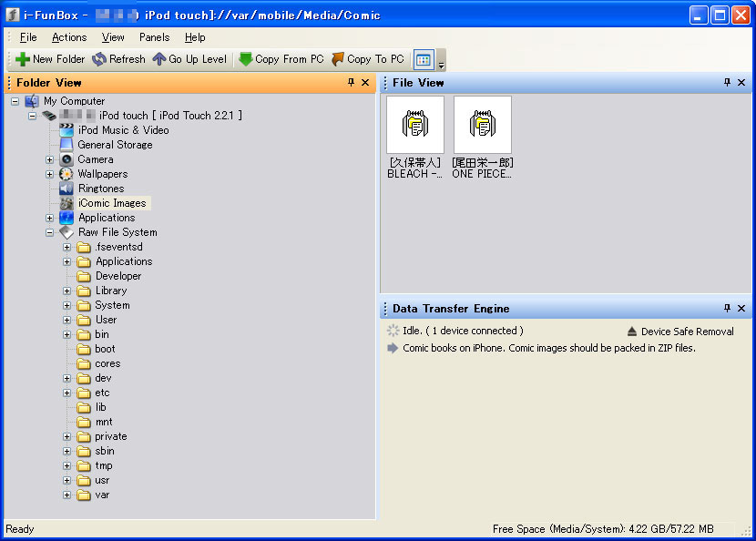Click the Refresh toolbar button
This screenshot has height=541, width=756.
(x=118, y=59)
